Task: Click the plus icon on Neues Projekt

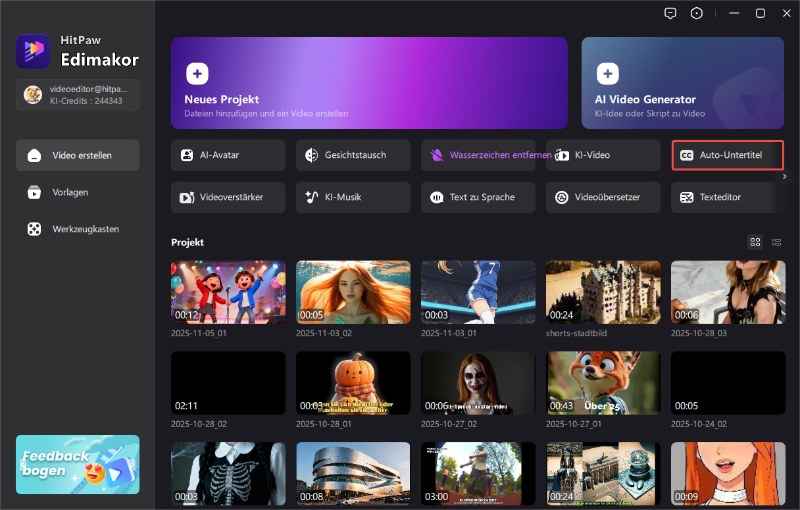Action: coord(197,73)
